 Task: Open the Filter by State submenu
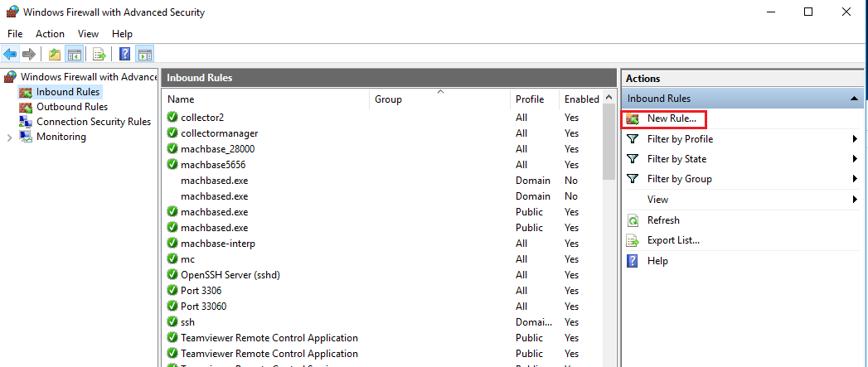tap(676, 159)
